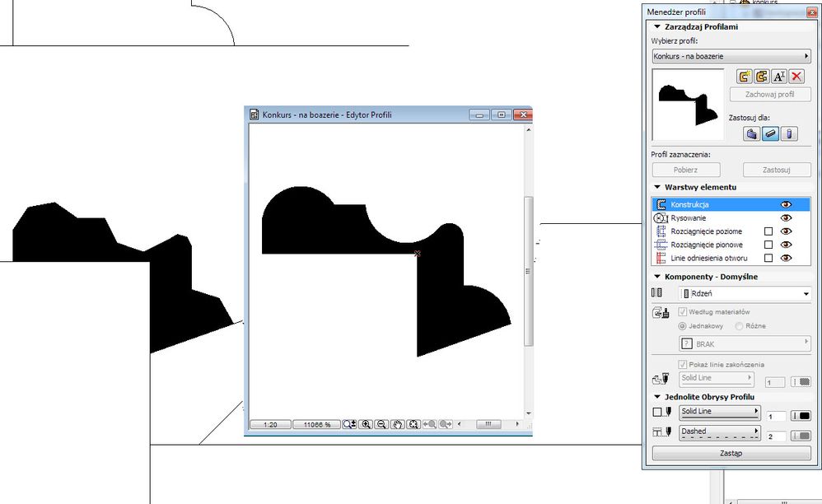The image size is (822, 504).
Task: Click the separator line pen icon beside Dashed
Action: tap(663, 432)
